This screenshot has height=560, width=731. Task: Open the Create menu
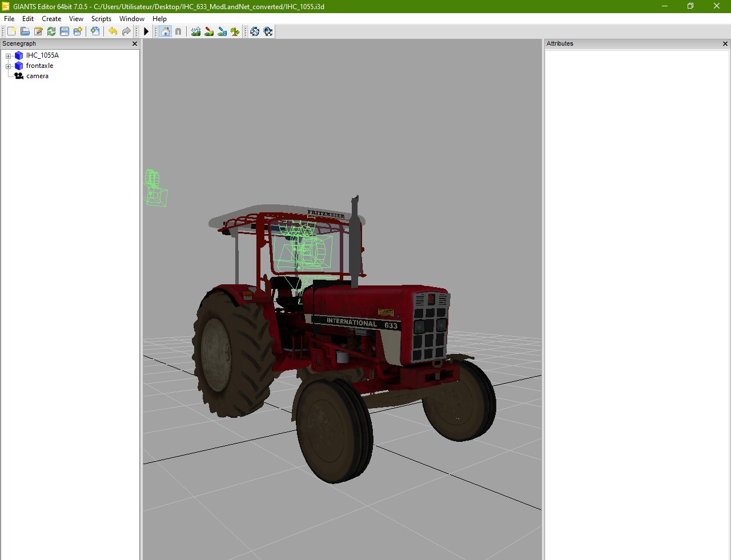(51, 19)
